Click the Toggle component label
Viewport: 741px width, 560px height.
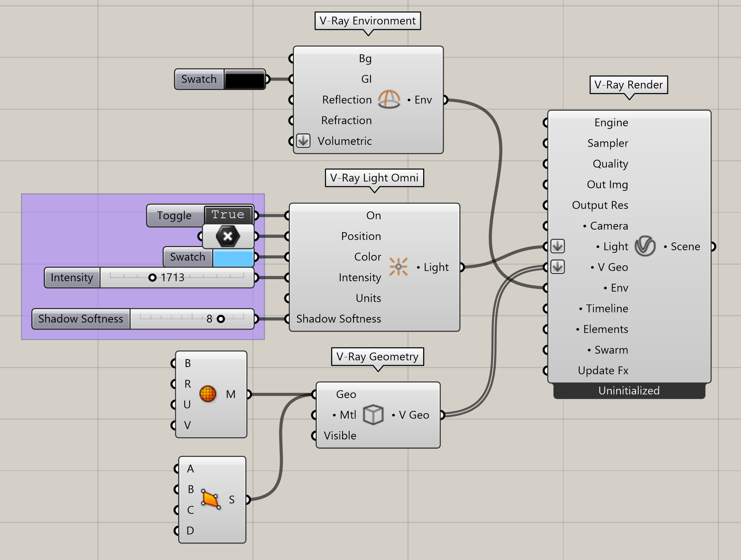point(174,215)
